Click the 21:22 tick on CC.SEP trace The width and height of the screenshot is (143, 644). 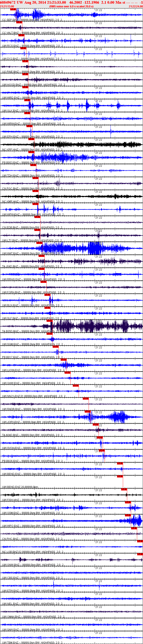coord(99,10)
